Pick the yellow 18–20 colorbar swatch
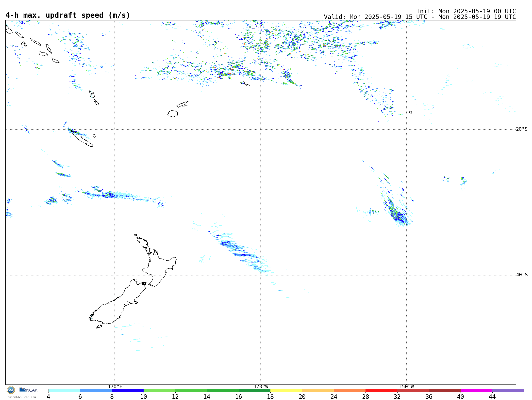Screen dimensions: 532x400 click(286, 391)
